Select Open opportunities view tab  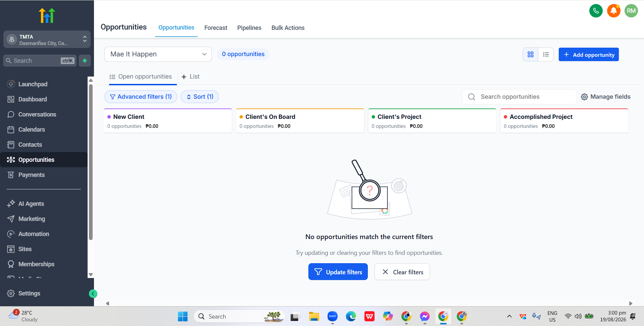click(x=141, y=77)
